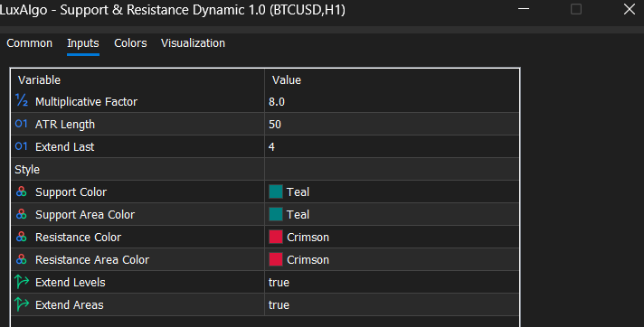This screenshot has width=644, height=327.
Task: Pick the Resistance Color crimson swatch
Action: click(x=276, y=237)
